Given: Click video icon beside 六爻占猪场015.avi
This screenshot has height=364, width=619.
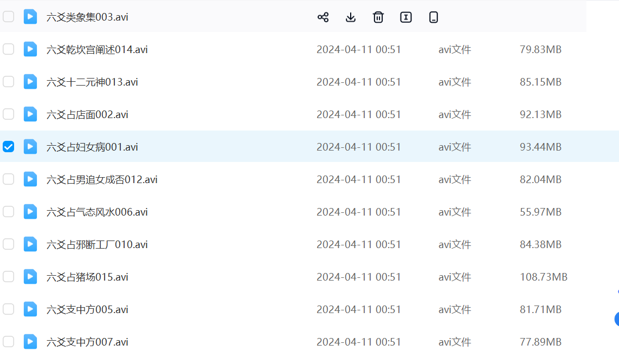Looking at the screenshot, I should [30, 277].
